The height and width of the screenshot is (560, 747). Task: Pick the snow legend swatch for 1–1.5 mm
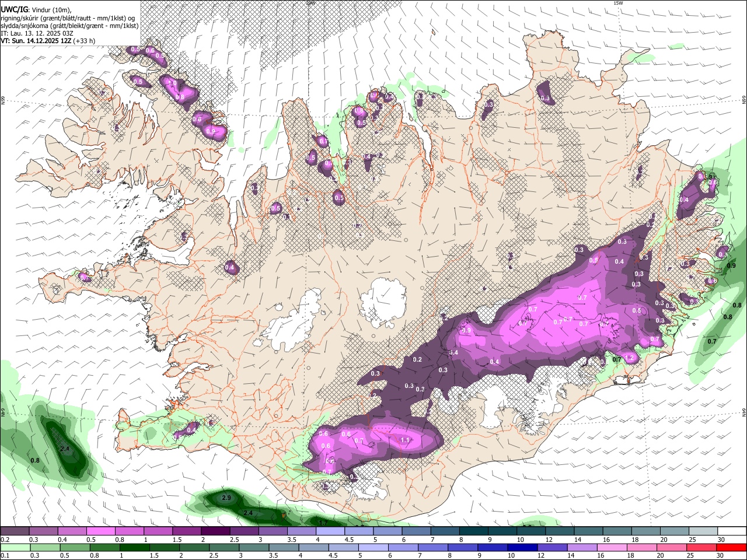click(158, 531)
